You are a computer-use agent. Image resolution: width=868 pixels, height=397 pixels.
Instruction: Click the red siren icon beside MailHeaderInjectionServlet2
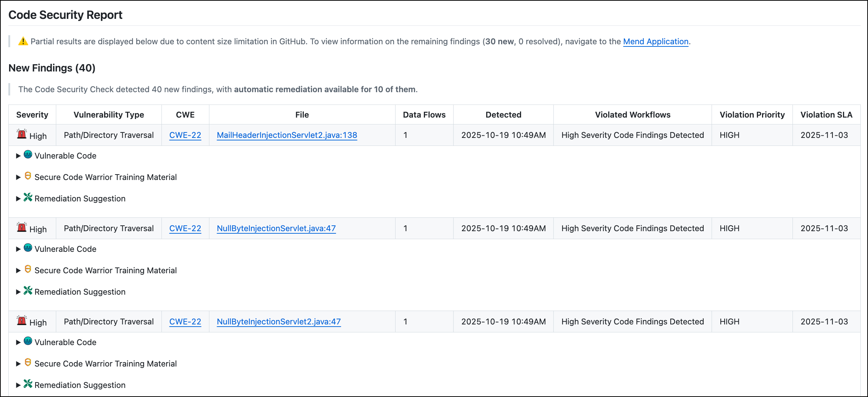pyautogui.click(x=22, y=134)
